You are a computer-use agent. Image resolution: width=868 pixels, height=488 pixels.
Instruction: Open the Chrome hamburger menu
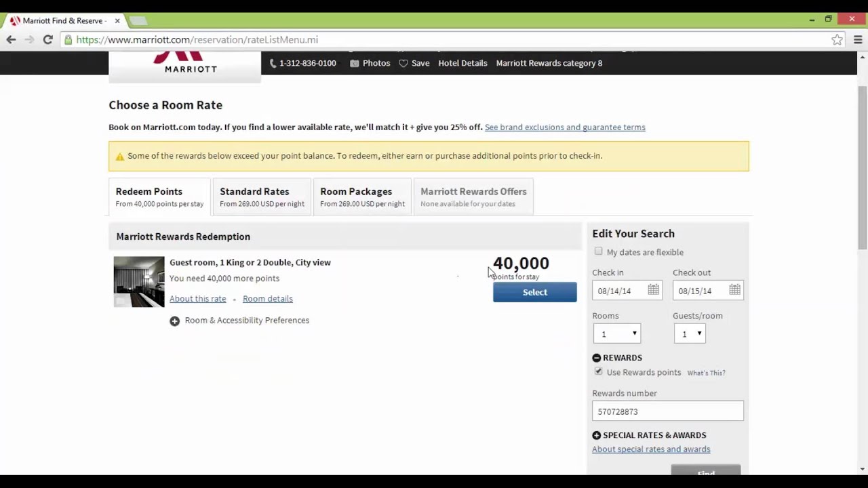click(858, 40)
